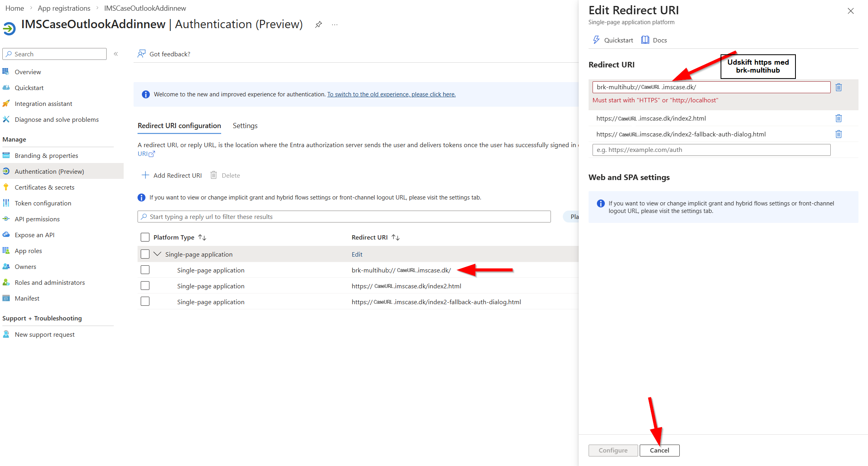Click the empty example.com/auth URI field

click(711, 150)
